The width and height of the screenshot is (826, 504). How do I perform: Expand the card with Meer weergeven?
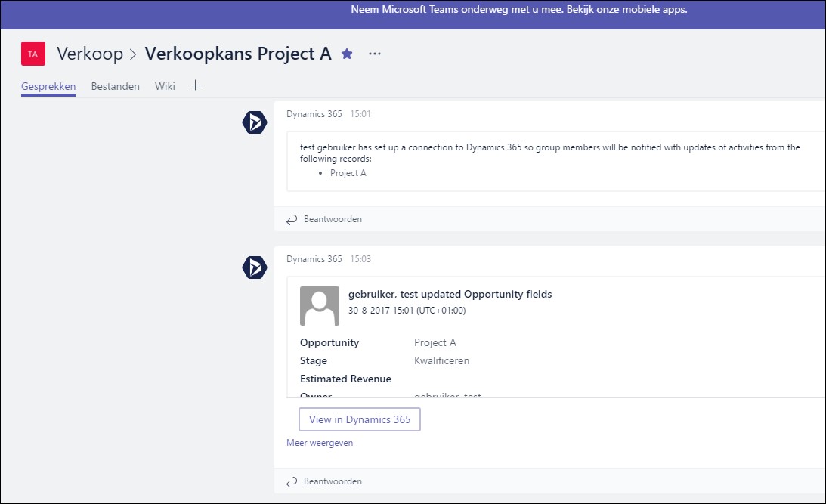(x=320, y=443)
